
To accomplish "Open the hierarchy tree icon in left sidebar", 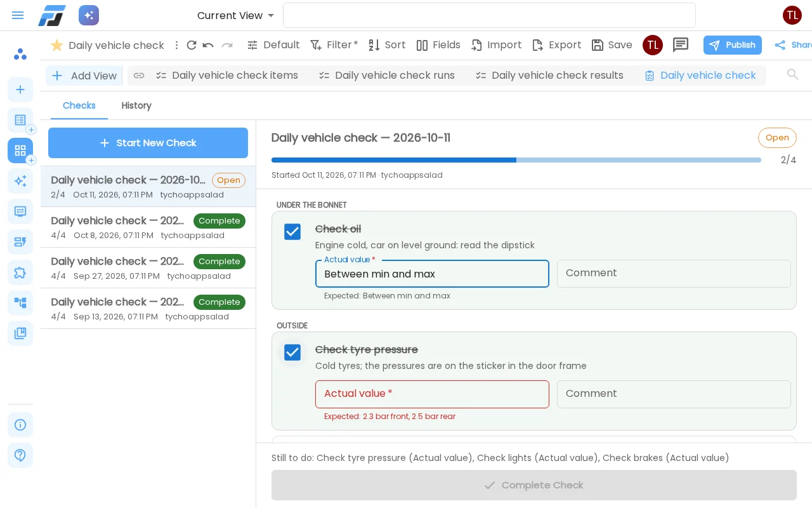I will [x=20, y=303].
